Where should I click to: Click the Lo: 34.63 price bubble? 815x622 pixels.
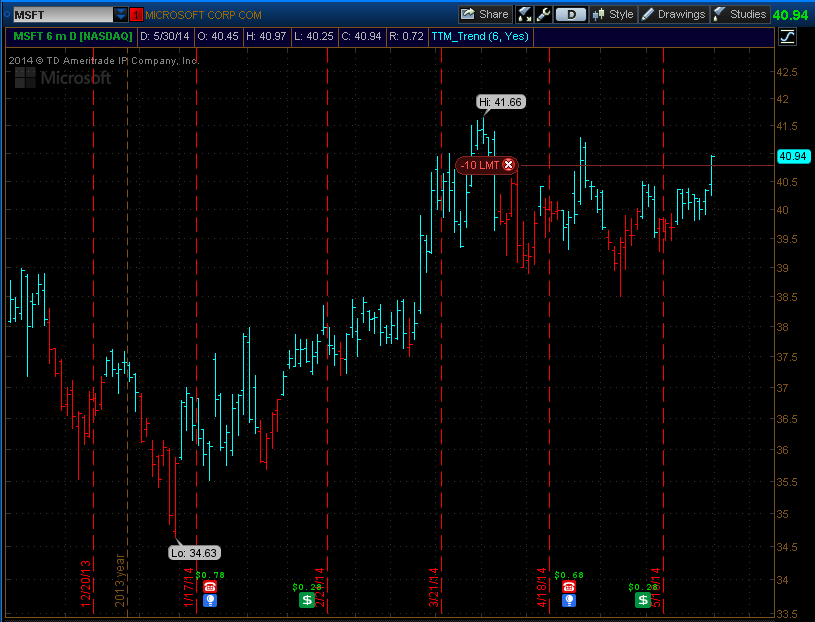(x=194, y=553)
